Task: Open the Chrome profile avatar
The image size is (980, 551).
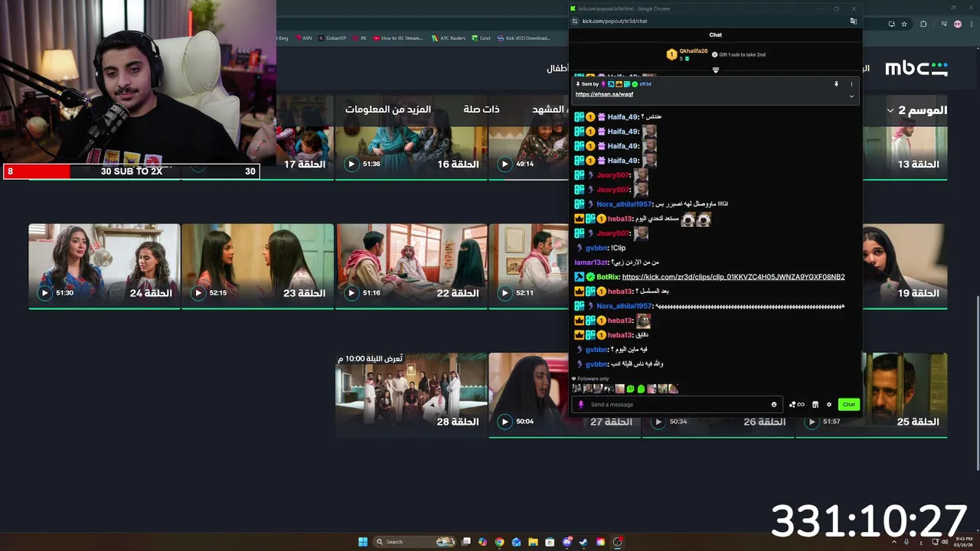Action: pos(958,24)
